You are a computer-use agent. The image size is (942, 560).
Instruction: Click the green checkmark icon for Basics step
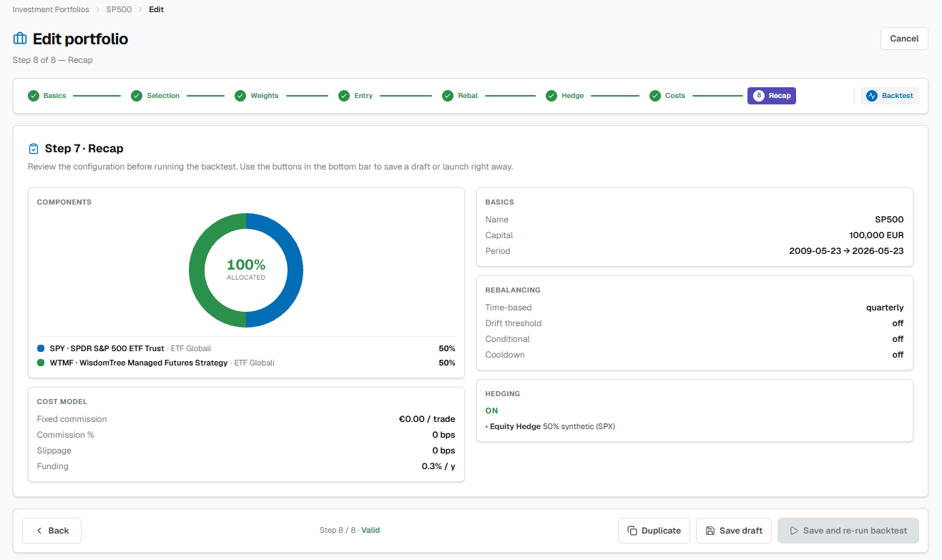[x=33, y=96]
